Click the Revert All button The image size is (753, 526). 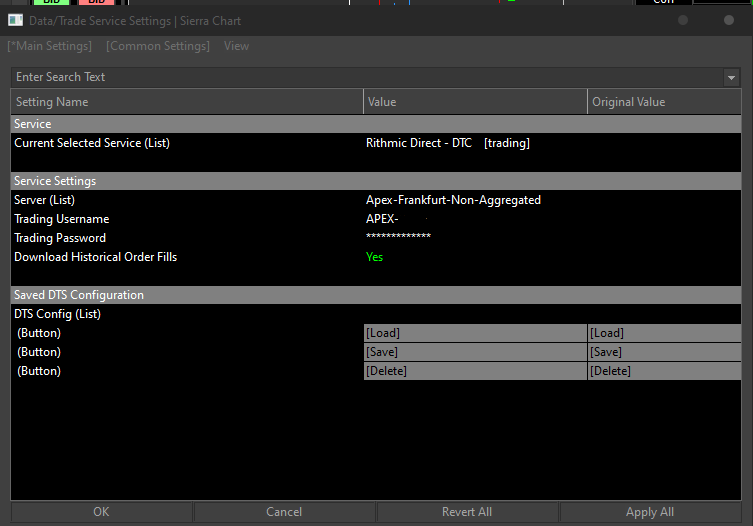click(467, 512)
